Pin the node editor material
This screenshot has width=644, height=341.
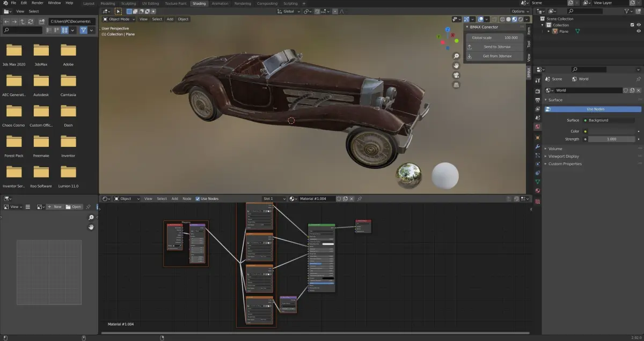click(x=360, y=199)
